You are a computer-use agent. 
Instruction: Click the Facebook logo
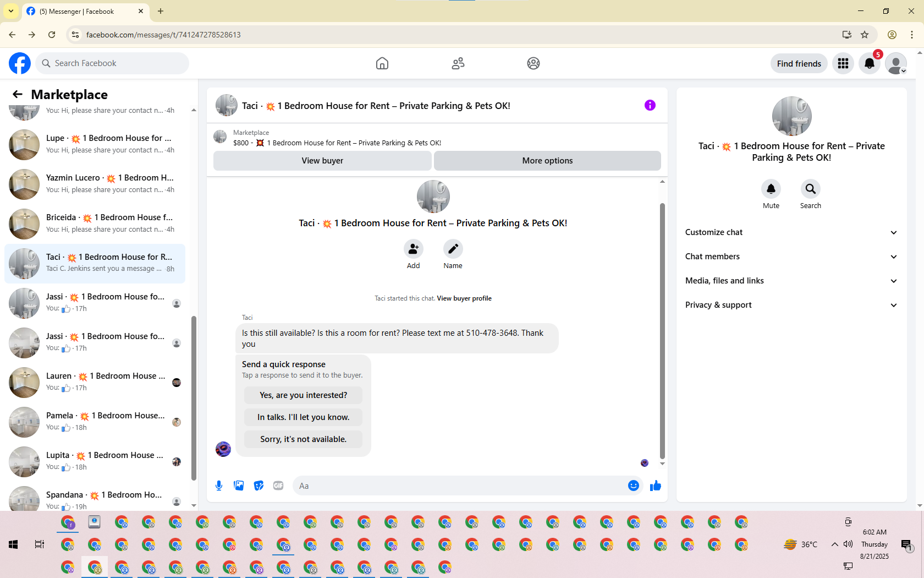click(20, 63)
